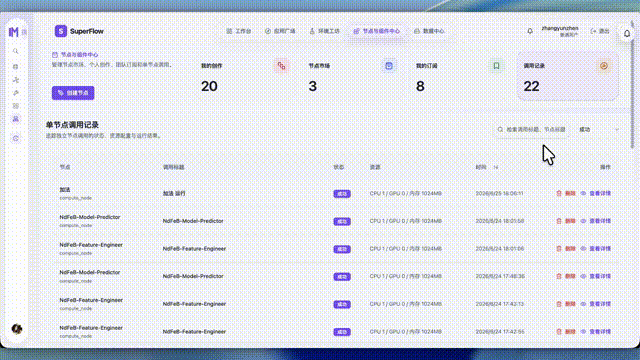This screenshot has width=640, height=360.
Task: Click the 时间 column header
Action: (481, 167)
